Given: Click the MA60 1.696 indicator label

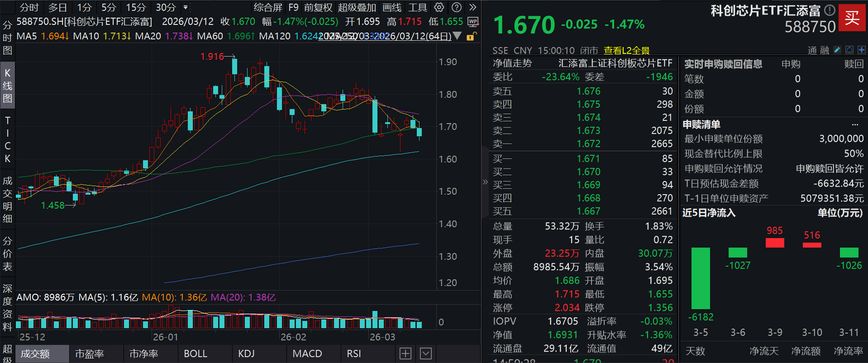Looking at the screenshot, I should point(226,36).
